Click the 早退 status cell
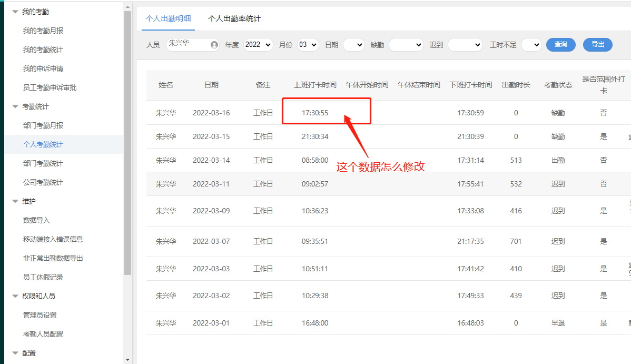 [x=558, y=323]
